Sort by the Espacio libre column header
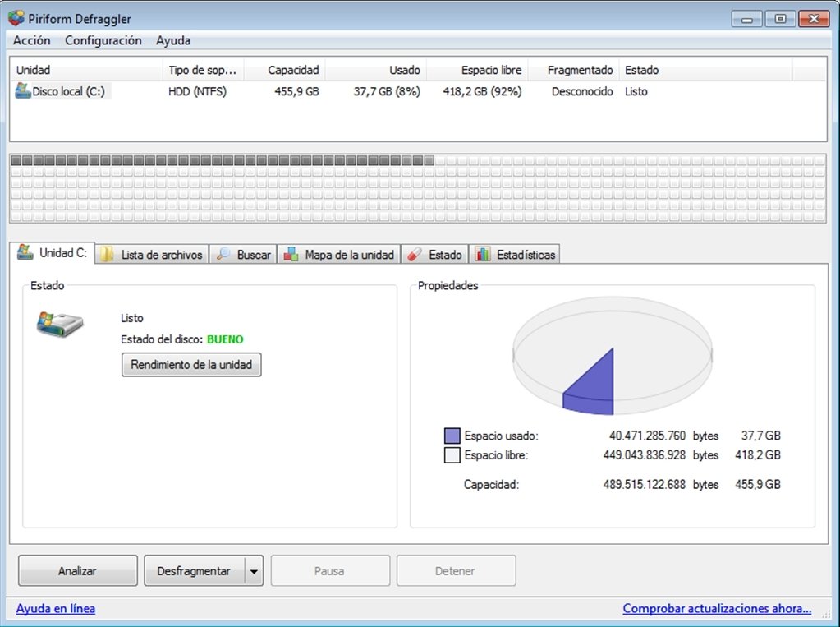 (477, 70)
